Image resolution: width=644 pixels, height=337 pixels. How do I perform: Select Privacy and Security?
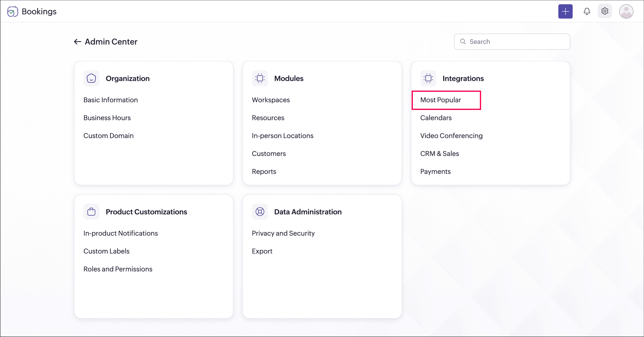[x=283, y=233]
